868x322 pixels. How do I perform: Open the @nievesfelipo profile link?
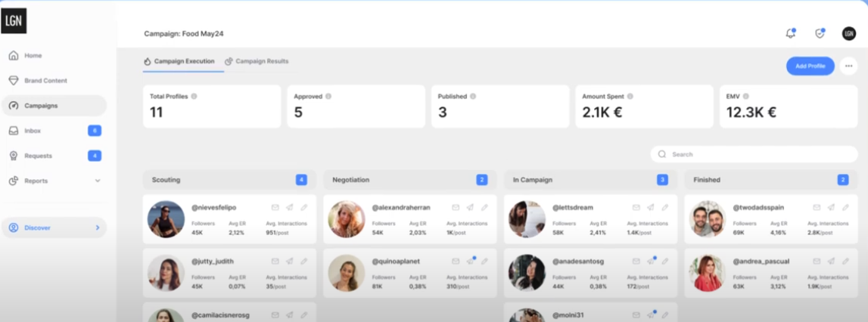pyautogui.click(x=213, y=207)
